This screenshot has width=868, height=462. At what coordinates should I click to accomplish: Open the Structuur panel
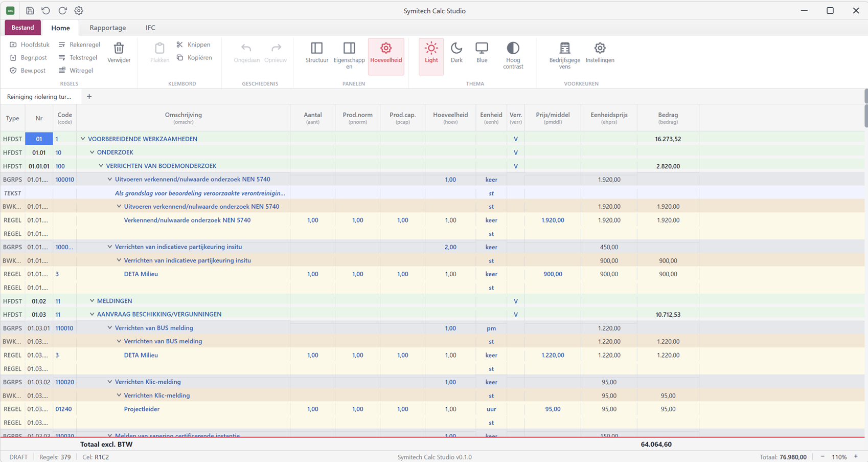(316, 53)
